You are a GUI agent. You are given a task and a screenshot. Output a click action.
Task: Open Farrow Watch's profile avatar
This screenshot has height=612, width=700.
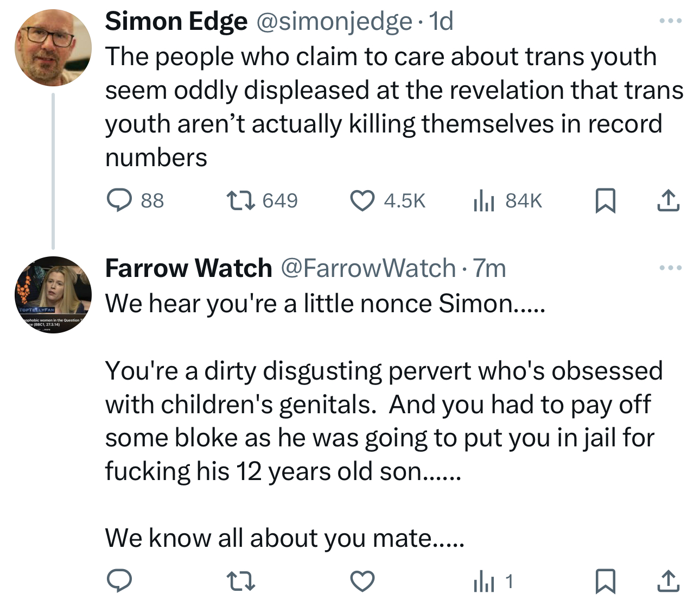point(53,295)
